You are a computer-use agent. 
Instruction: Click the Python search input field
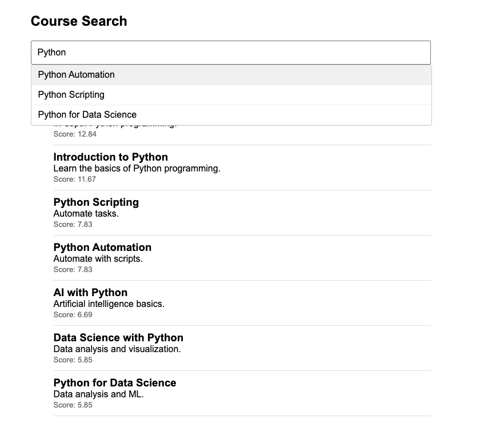click(231, 53)
